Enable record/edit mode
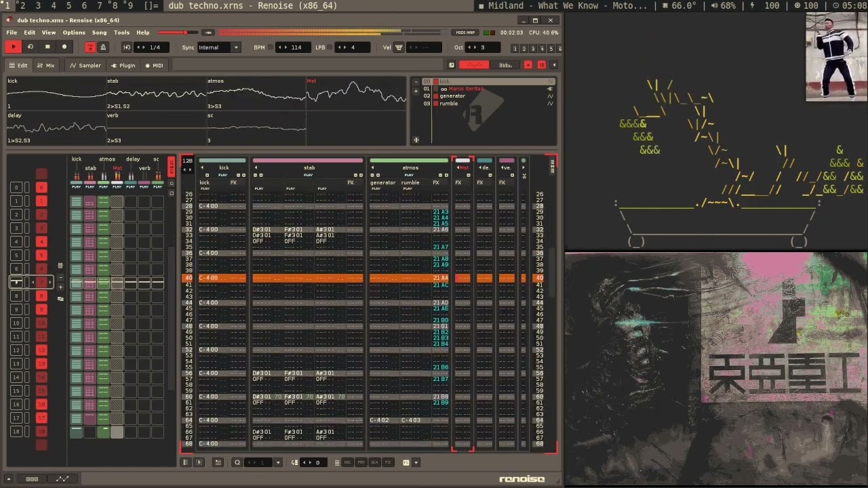This screenshot has height=488, width=868. tap(64, 47)
